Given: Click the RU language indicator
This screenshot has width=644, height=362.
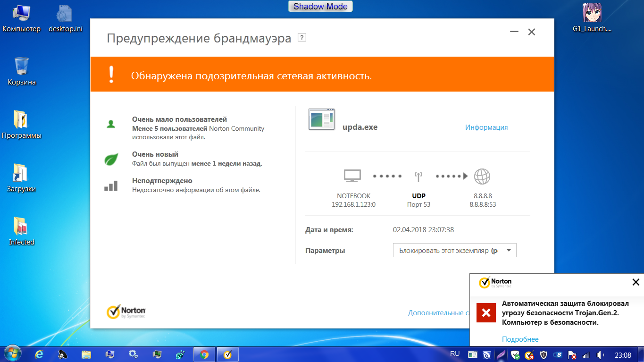Looking at the screenshot, I should click(455, 354).
